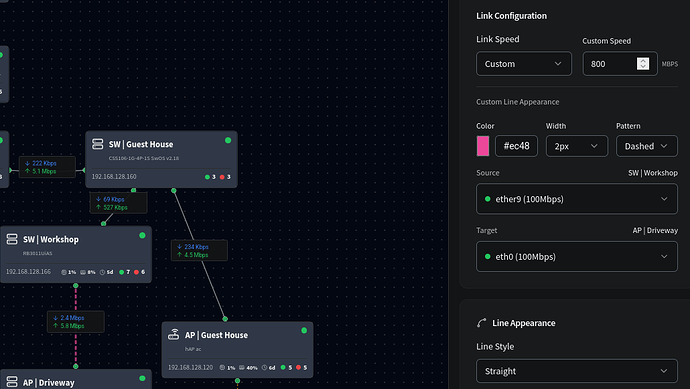The height and width of the screenshot is (389, 690).
Task: Click the pink dashed link below SW | Workshop
Action: 76,300
